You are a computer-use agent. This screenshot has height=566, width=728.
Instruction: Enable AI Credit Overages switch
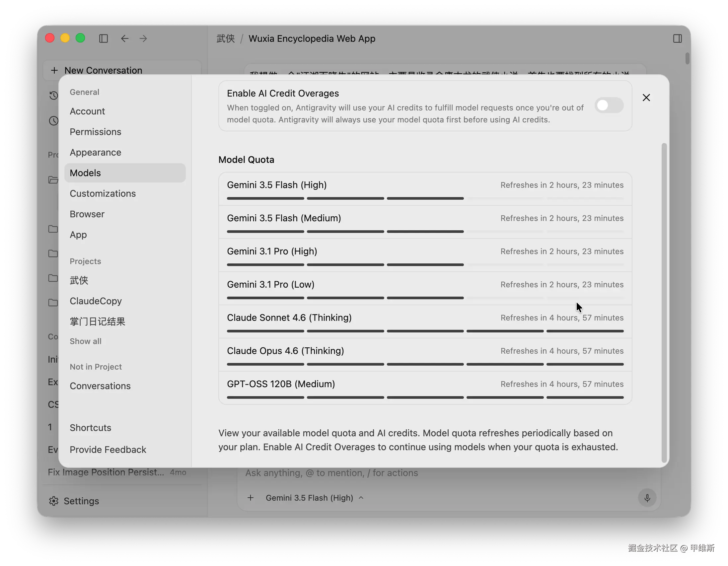[609, 105]
